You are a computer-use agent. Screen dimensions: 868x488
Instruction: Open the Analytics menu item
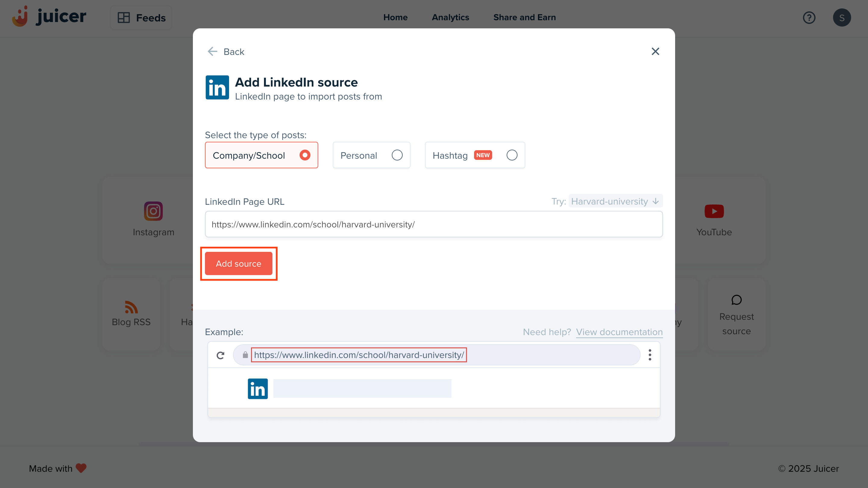(450, 17)
